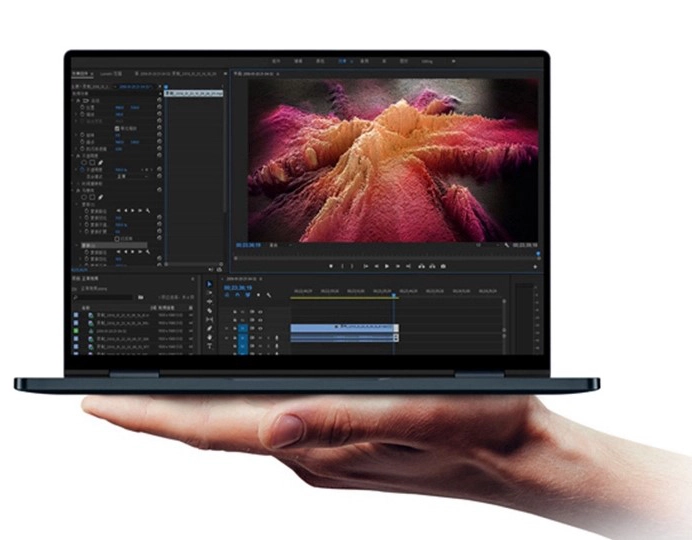Step forward one frame in Program Monitor
This screenshot has height=540, width=692.
(x=398, y=266)
